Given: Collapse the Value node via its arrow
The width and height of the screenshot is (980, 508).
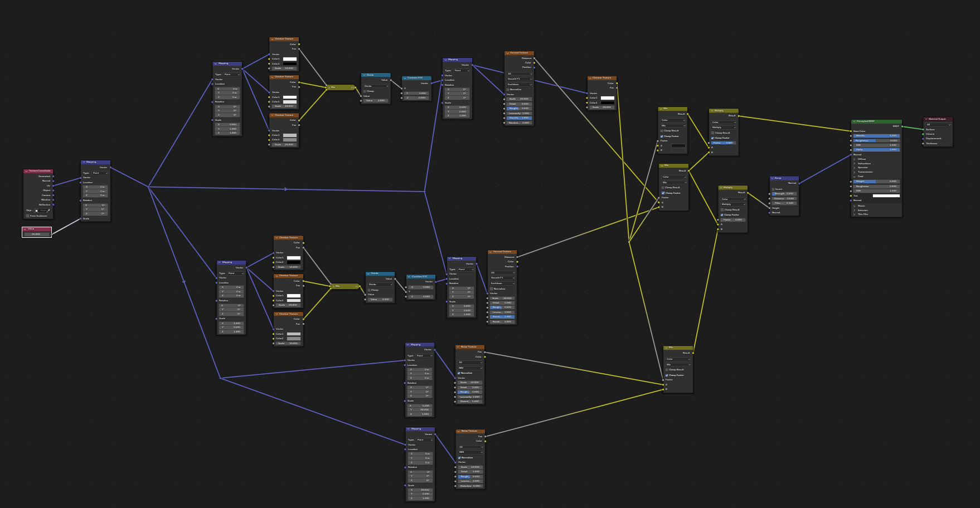Looking at the screenshot, I should [x=25, y=229].
